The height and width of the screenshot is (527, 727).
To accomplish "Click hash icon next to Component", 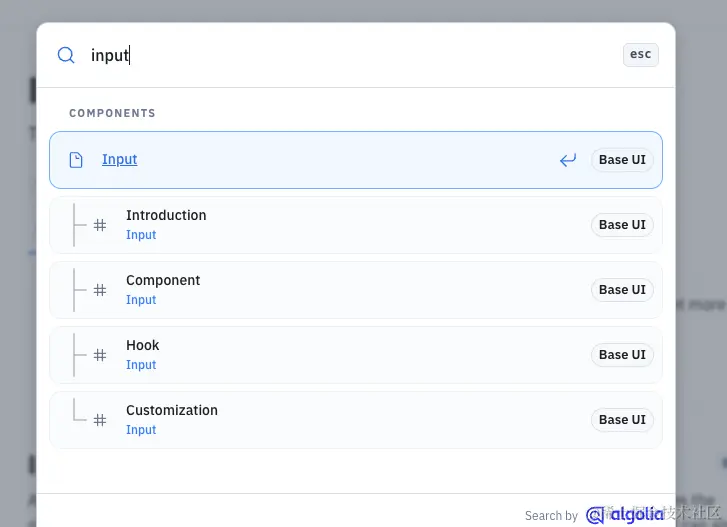I will [100, 290].
